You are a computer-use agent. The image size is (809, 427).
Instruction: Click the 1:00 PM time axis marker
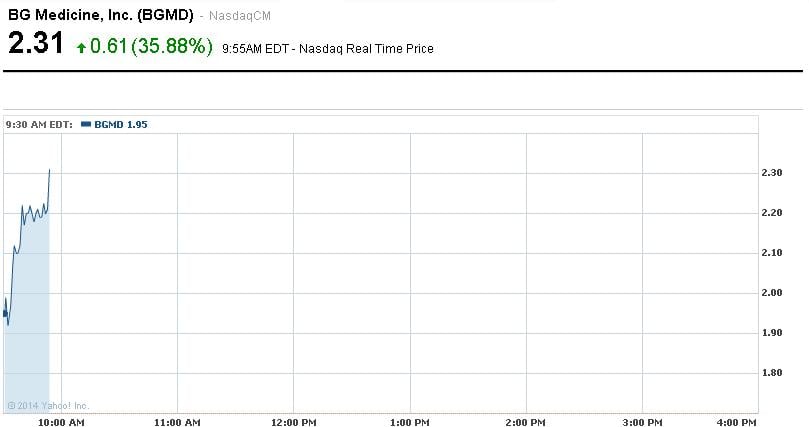[410, 423]
